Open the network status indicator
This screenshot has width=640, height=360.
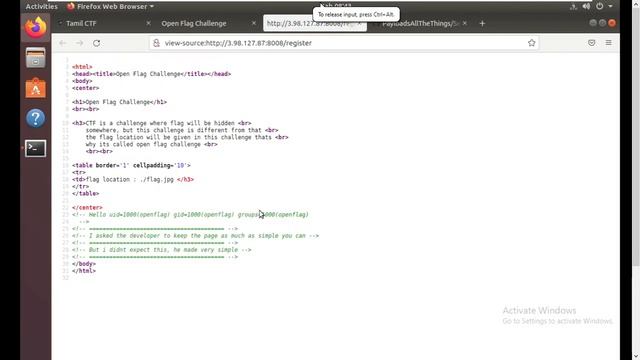pos(573,7)
